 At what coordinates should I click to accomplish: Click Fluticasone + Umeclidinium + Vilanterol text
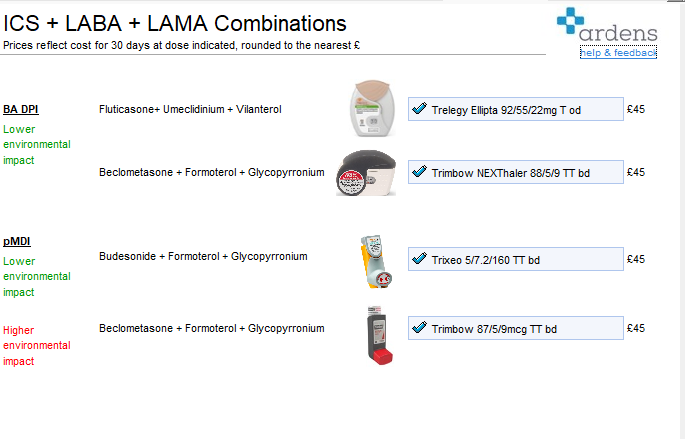190,109
